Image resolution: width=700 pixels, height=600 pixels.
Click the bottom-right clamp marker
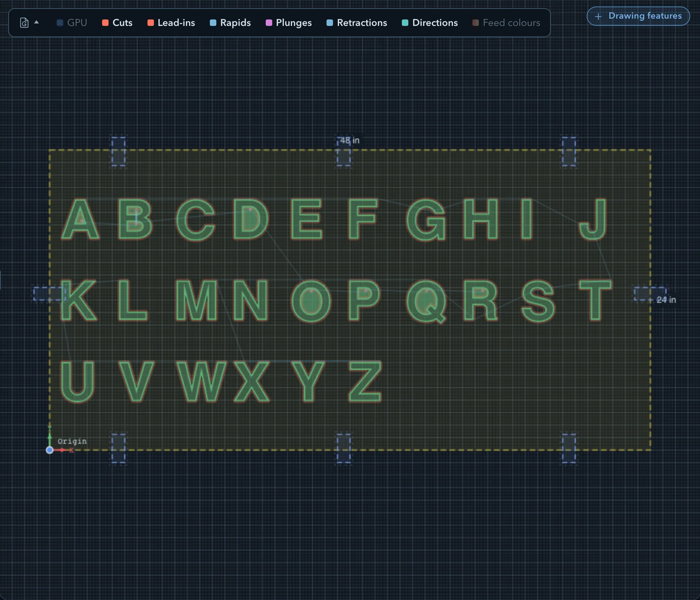click(569, 448)
